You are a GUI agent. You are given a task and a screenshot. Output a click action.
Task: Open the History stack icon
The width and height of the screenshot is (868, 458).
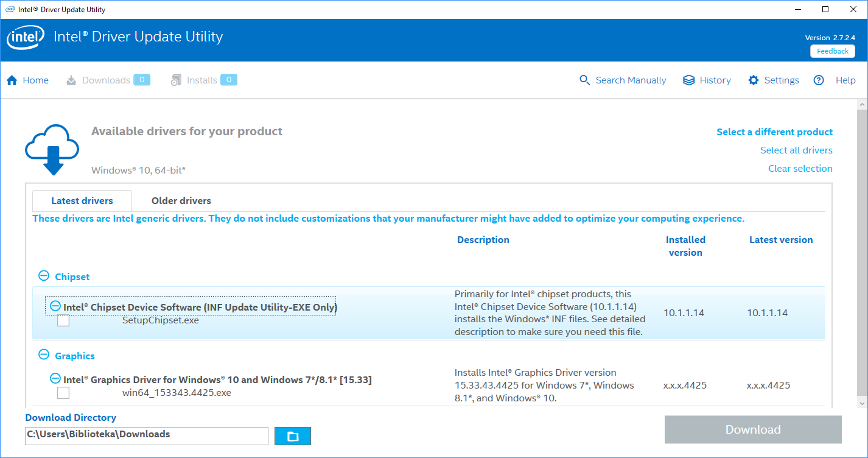688,80
